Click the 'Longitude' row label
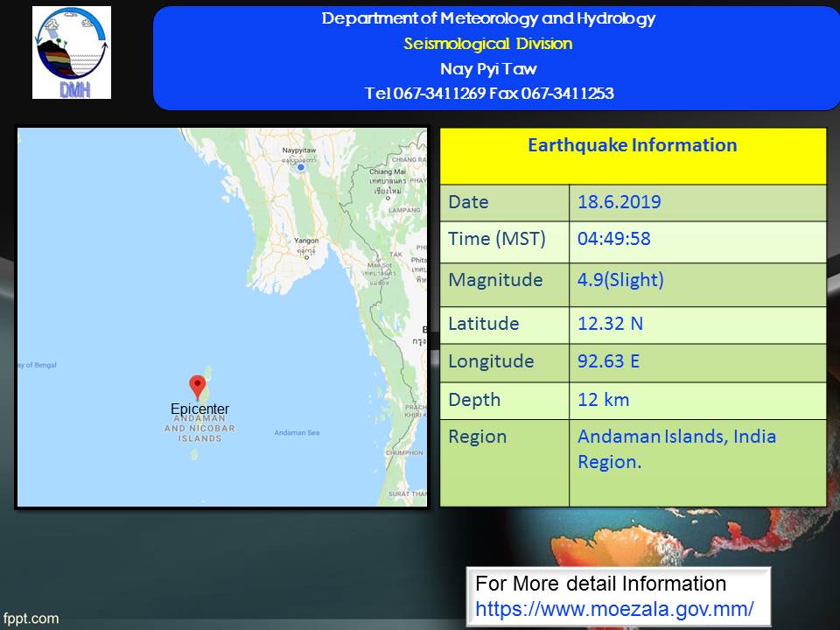The width and height of the screenshot is (840, 630). click(491, 361)
